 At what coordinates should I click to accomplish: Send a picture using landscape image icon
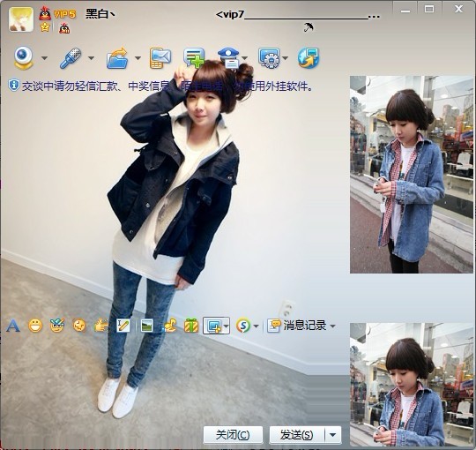147,326
